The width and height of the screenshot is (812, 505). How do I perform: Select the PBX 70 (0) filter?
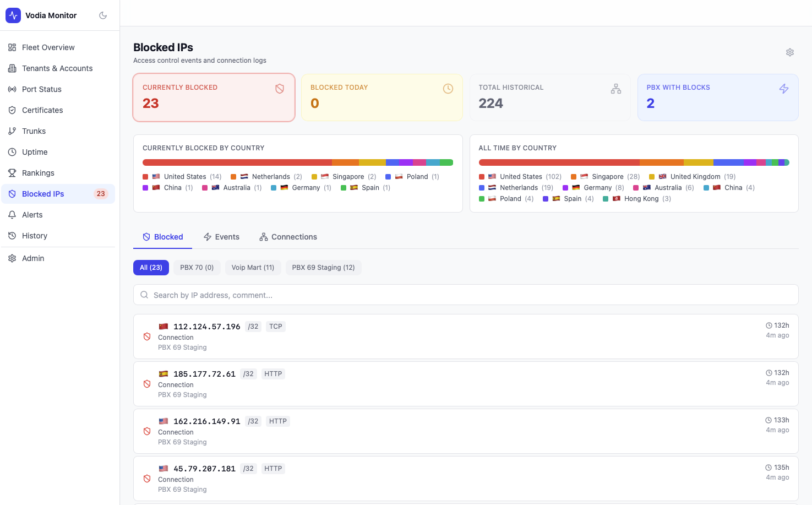[x=197, y=268]
